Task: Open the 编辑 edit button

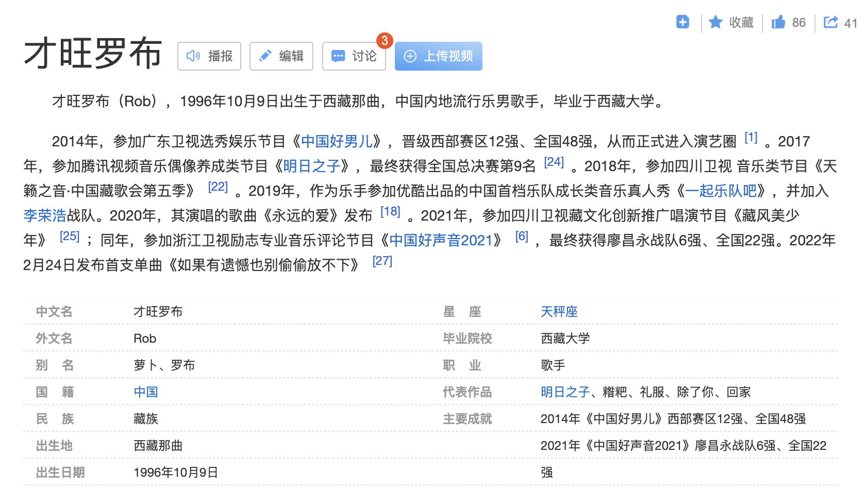Action: [281, 56]
